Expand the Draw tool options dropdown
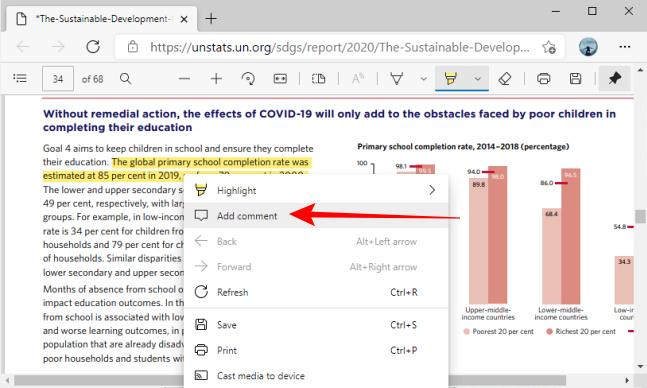Screen dimensions: 647x388 click(x=423, y=78)
